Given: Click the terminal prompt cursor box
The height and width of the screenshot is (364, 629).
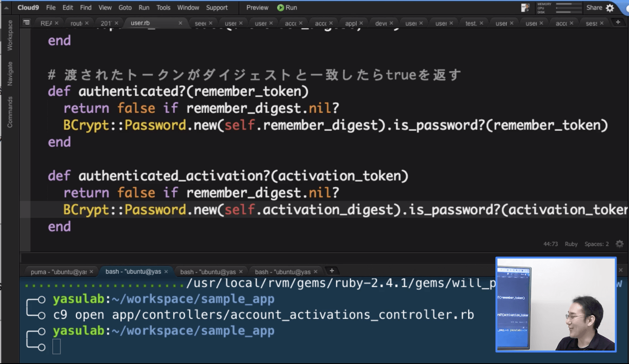Looking at the screenshot, I should point(57,347).
